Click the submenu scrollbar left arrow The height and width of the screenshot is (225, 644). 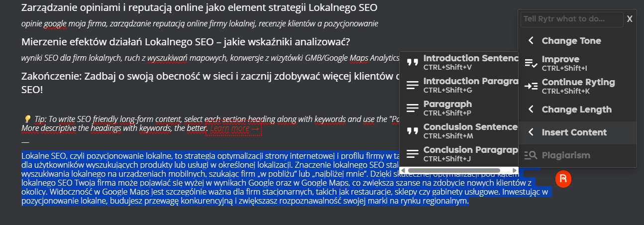coord(404,171)
